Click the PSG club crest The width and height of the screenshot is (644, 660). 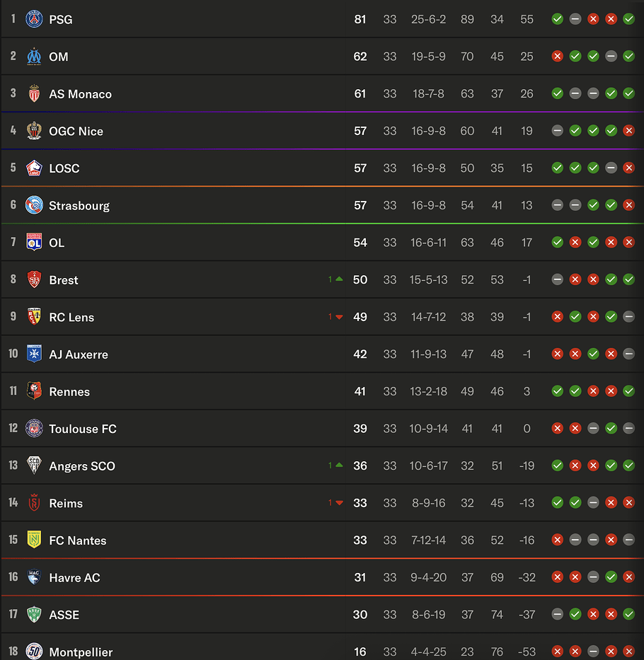coord(34,19)
